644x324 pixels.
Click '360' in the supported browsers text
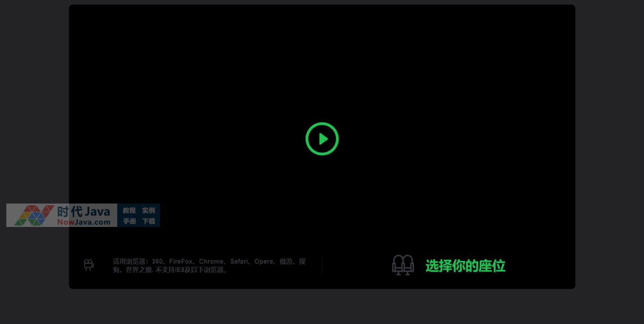point(157,261)
